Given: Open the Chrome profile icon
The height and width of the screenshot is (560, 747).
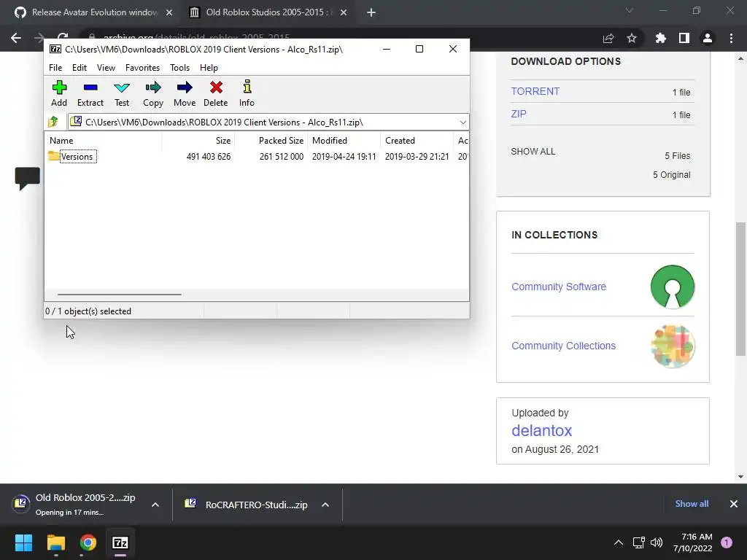Looking at the screenshot, I should coord(708,38).
